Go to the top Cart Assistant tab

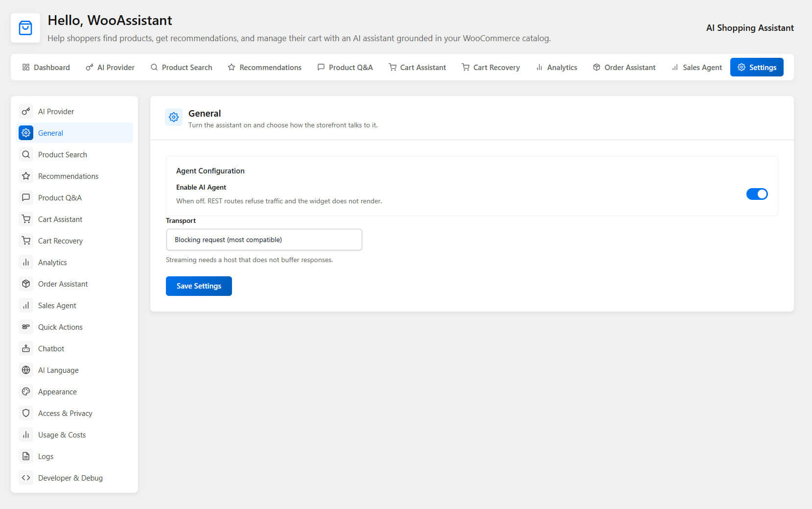click(418, 67)
